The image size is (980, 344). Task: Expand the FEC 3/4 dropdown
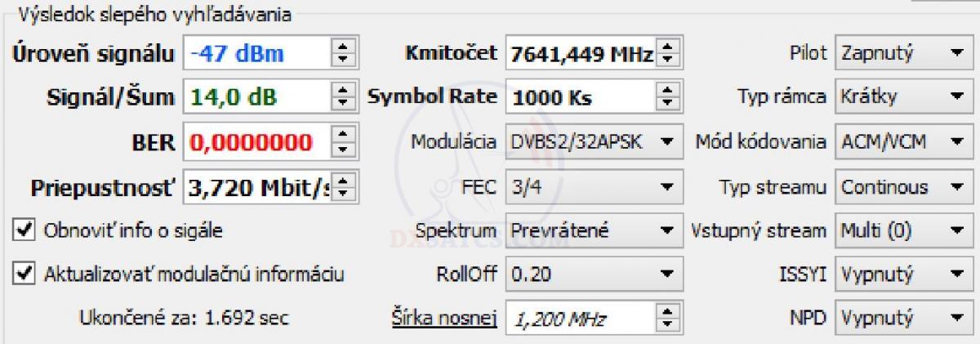tap(593, 186)
